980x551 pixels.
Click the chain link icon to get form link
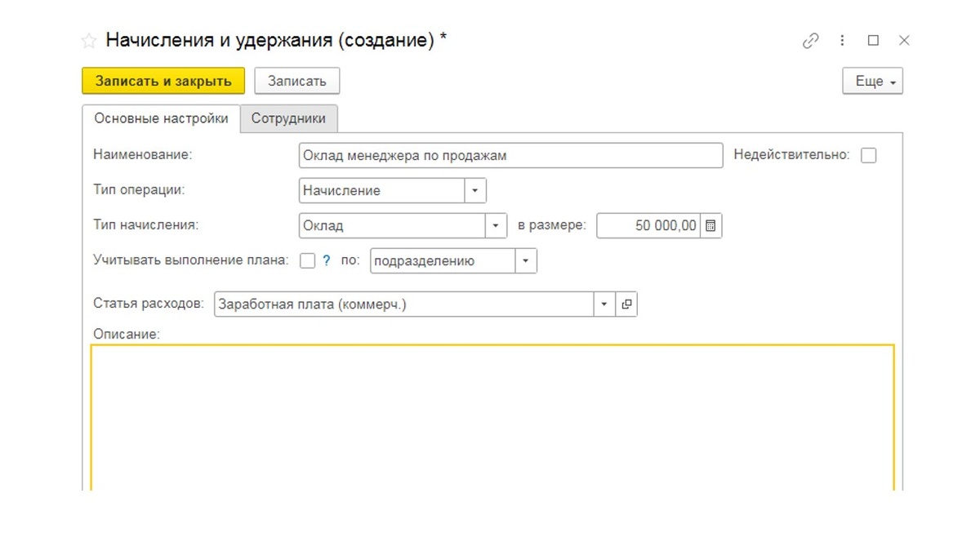point(810,39)
